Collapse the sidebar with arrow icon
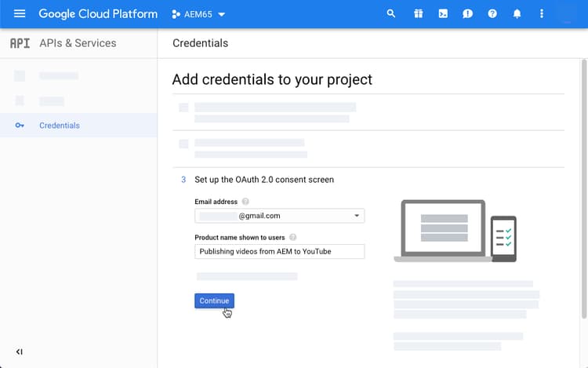This screenshot has height=368, width=588. (x=19, y=352)
